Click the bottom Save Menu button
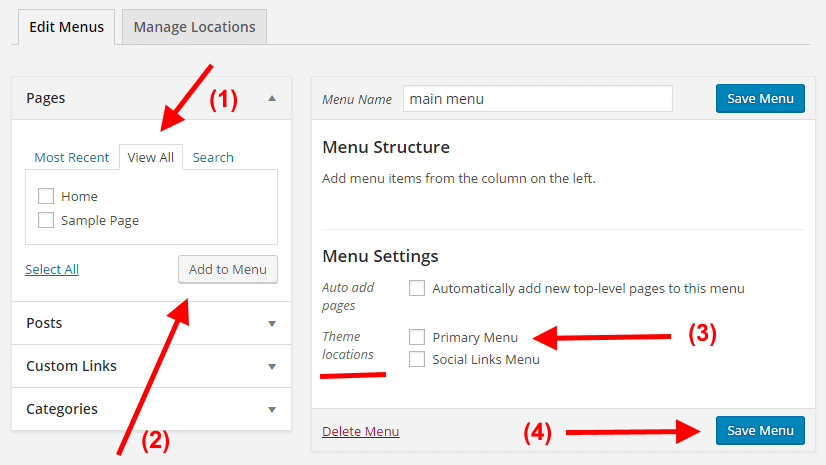Viewport: 826px width, 465px height. (x=760, y=430)
